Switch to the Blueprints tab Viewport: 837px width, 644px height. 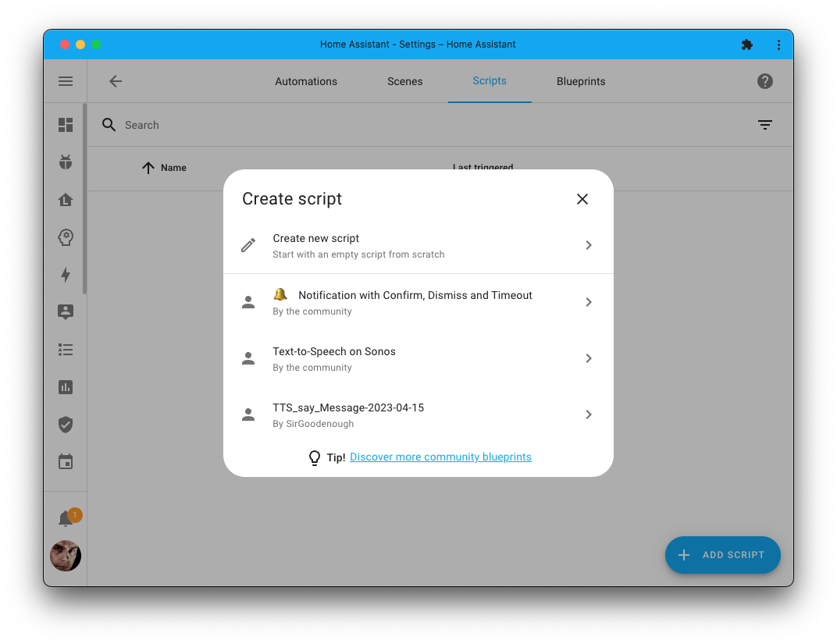click(x=581, y=81)
